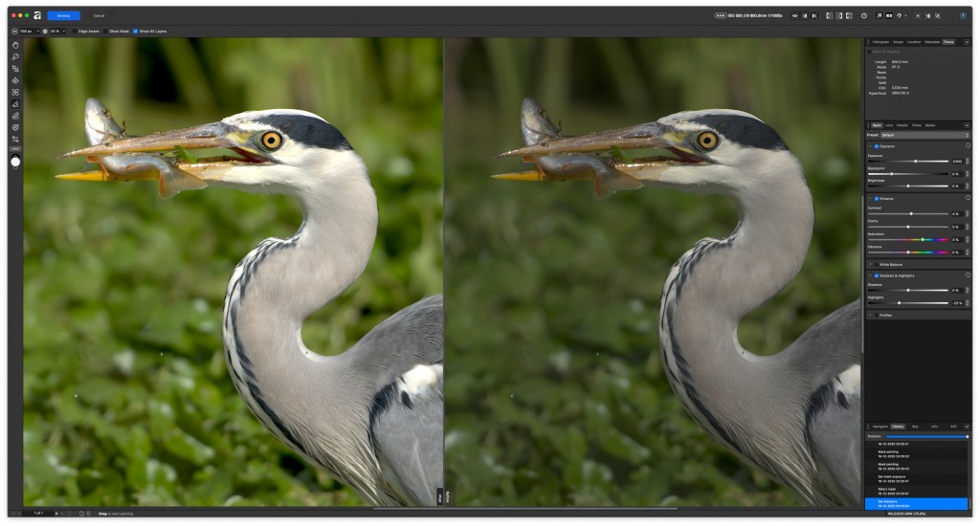This screenshot has height=526, width=980.
Task: Click the Highlights percentage value field
Action: point(957,303)
